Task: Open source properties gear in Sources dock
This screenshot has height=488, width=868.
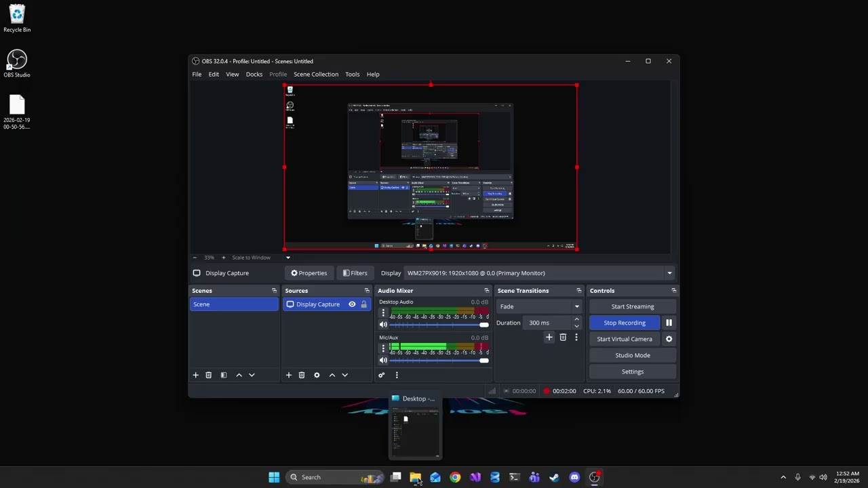Action: coord(317,375)
